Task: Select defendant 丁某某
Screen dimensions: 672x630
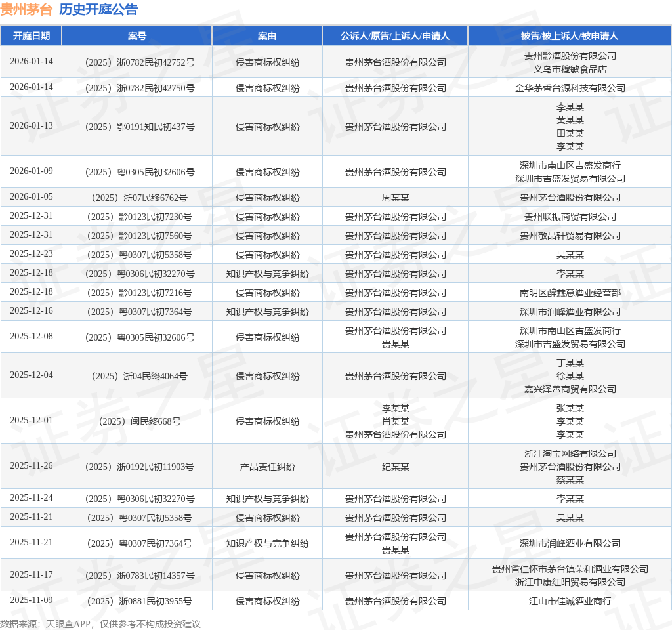Action: 570,363
